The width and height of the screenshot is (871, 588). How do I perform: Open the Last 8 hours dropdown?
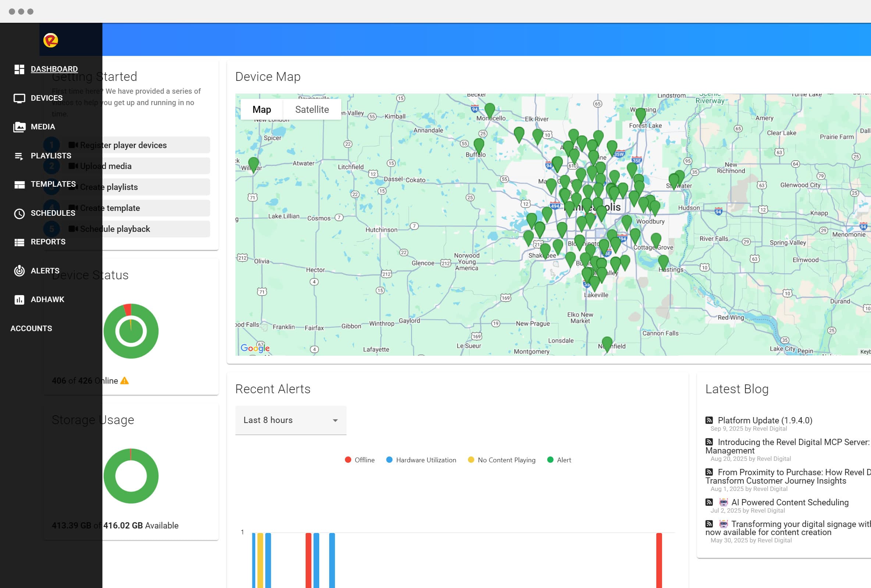[291, 420]
